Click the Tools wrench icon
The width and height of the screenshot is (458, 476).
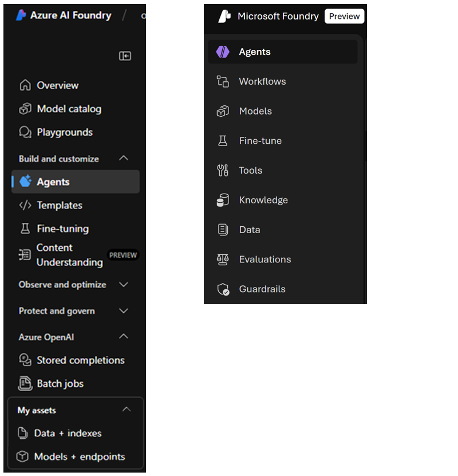pos(223,170)
